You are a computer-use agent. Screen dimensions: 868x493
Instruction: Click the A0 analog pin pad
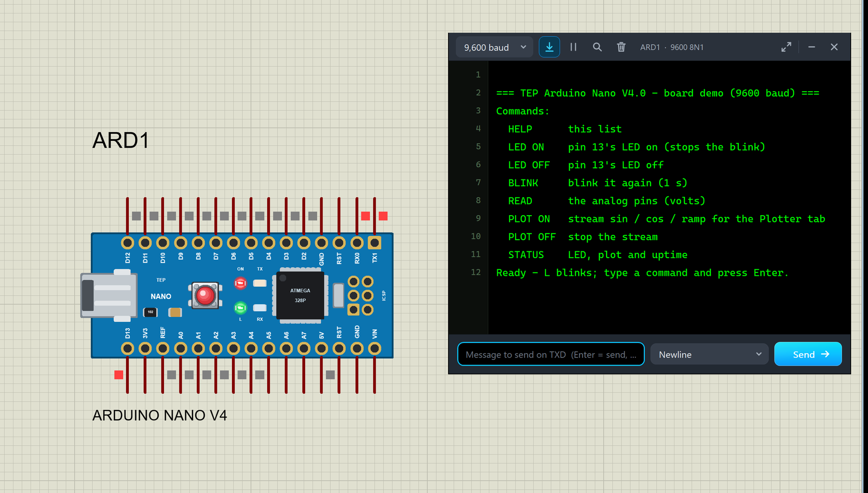tap(180, 348)
